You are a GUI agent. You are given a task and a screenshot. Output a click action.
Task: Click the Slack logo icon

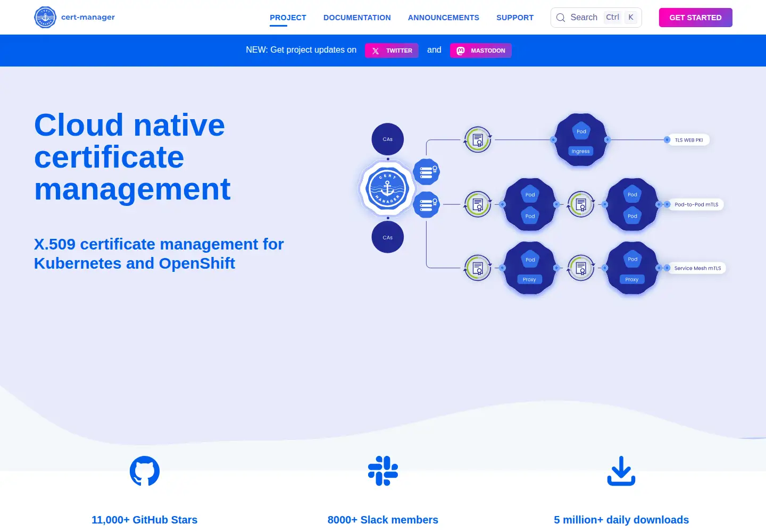(383, 471)
